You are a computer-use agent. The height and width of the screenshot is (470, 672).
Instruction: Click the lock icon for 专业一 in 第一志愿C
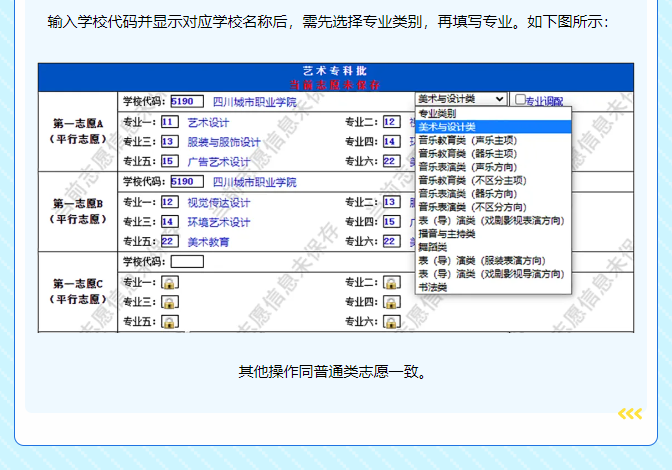(x=170, y=282)
